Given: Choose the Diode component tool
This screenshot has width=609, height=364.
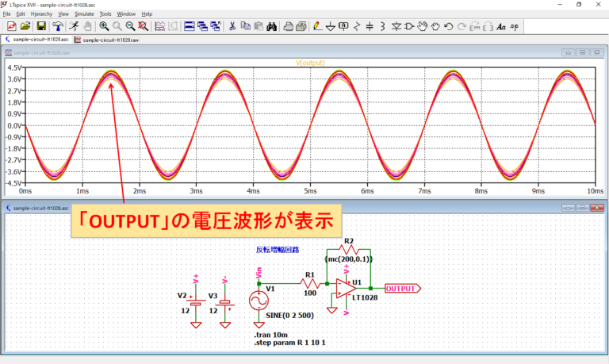Looking at the screenshot, I should pos(396,26).
